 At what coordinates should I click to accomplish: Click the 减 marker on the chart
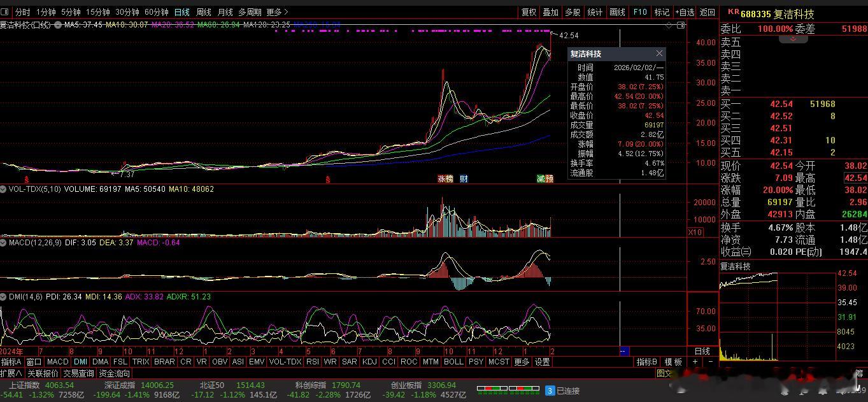pyautogui.click(x=541, y=179)
